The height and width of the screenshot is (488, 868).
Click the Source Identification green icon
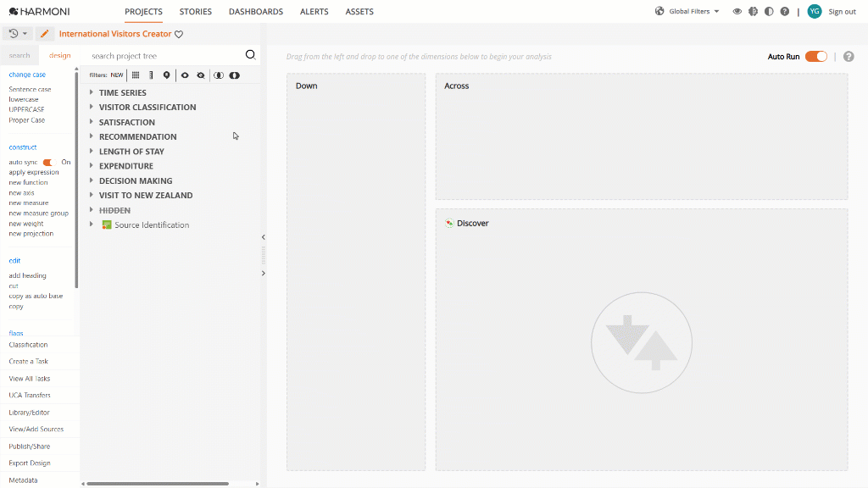click(107, 225)
